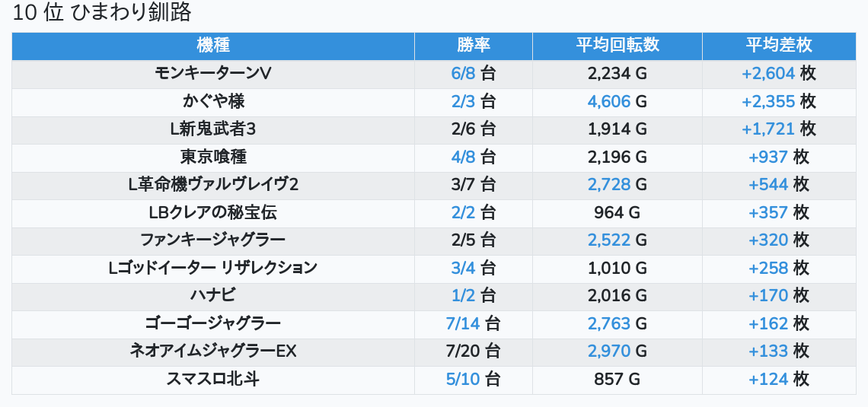868x407 pixels.
Task: Click the L新鬼武者3 machine cell
Action: (x=213, y=129)
